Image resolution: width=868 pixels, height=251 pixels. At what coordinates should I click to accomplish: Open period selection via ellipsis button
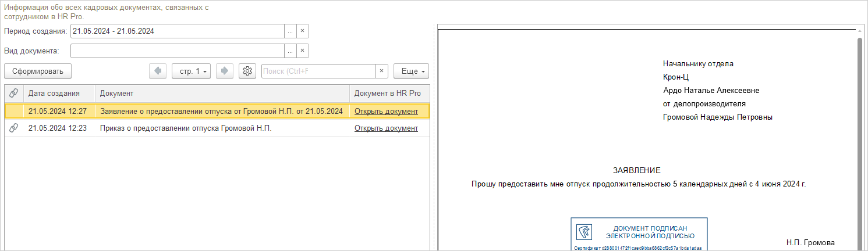pyautogui.click(x=290, y=31)
